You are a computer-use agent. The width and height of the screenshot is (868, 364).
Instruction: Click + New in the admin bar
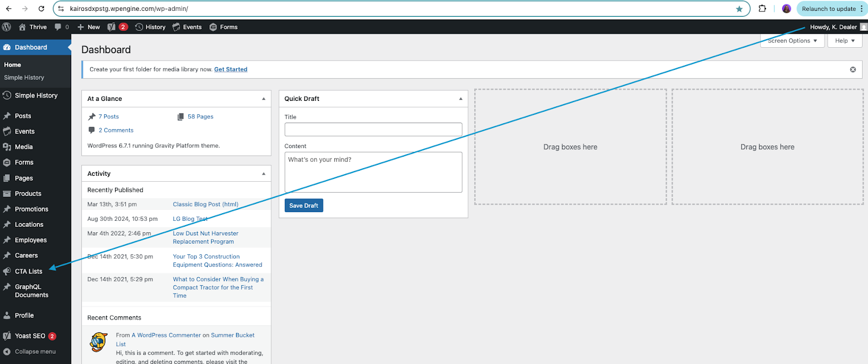tap(88, 27)
